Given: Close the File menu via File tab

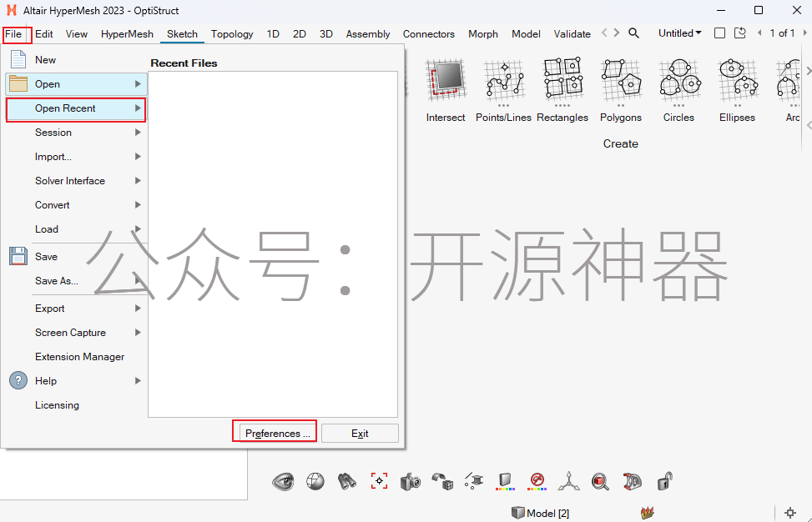Looking at the screenshot, I should pos(14,34).
